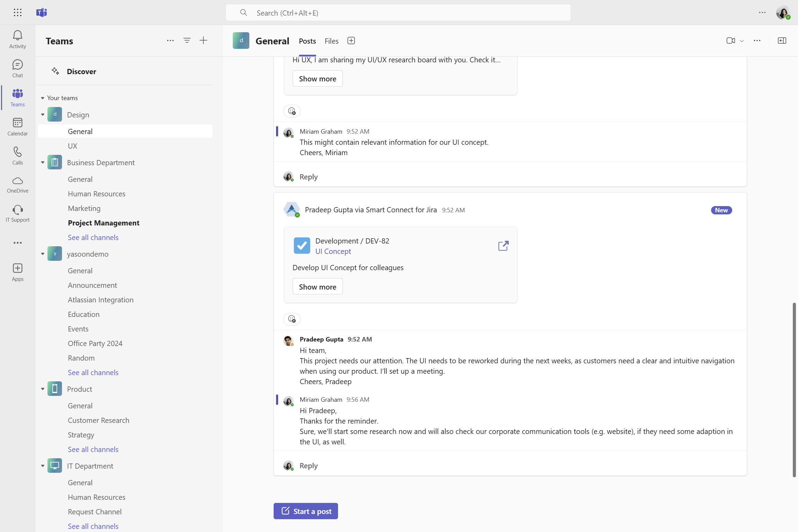Screen dimensions: 798x532
Task: Click the meet now video icon
Action: tap(730, 41)
